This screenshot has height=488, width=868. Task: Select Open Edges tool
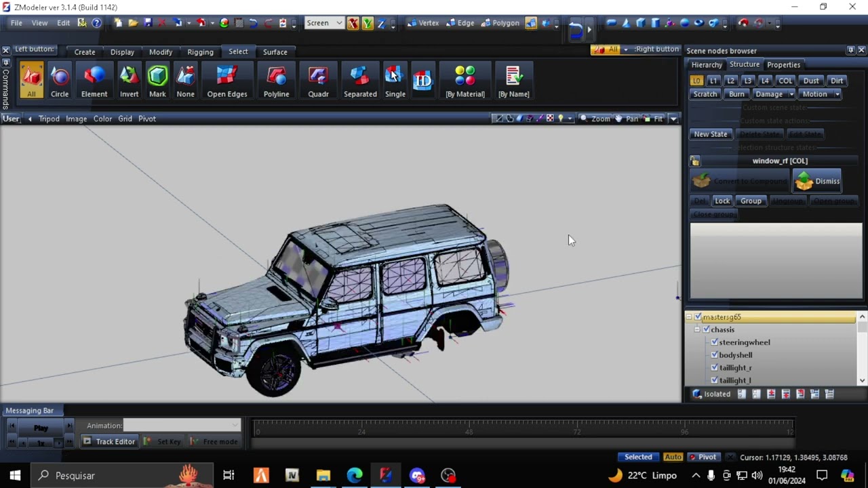click(227, 81)
